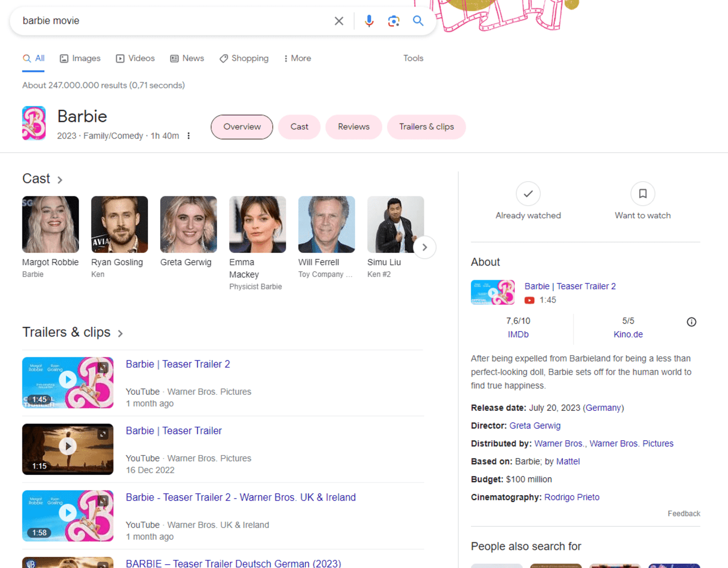This screenshot has height=568, width=728.
Task: Open the News search tab
Action: tap(187, 58)
